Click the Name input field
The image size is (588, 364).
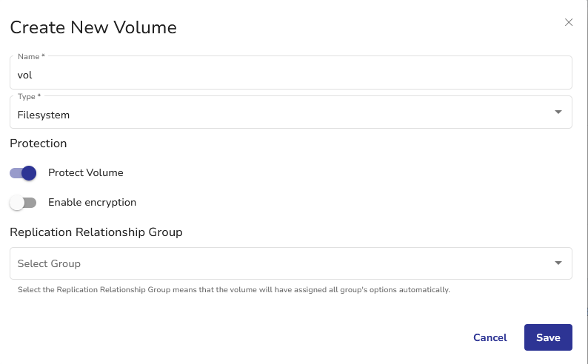pyautogui.click(x=290, y=75)
